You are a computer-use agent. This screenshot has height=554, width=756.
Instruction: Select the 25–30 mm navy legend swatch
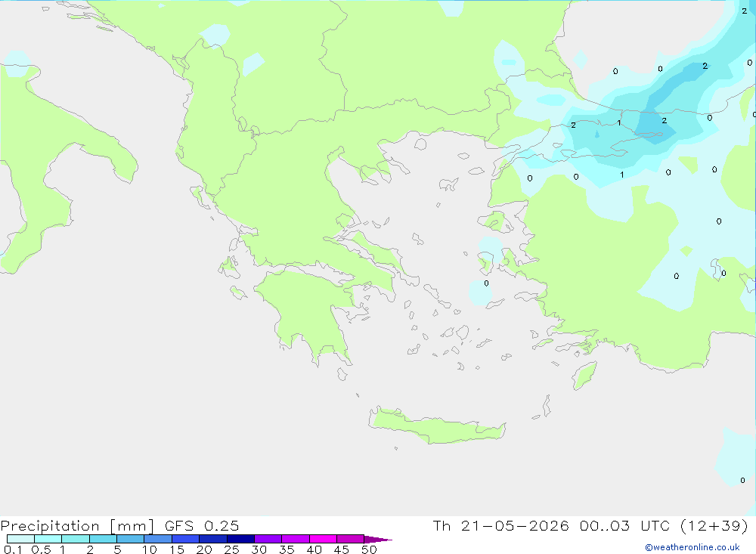[x=240, y=539]
